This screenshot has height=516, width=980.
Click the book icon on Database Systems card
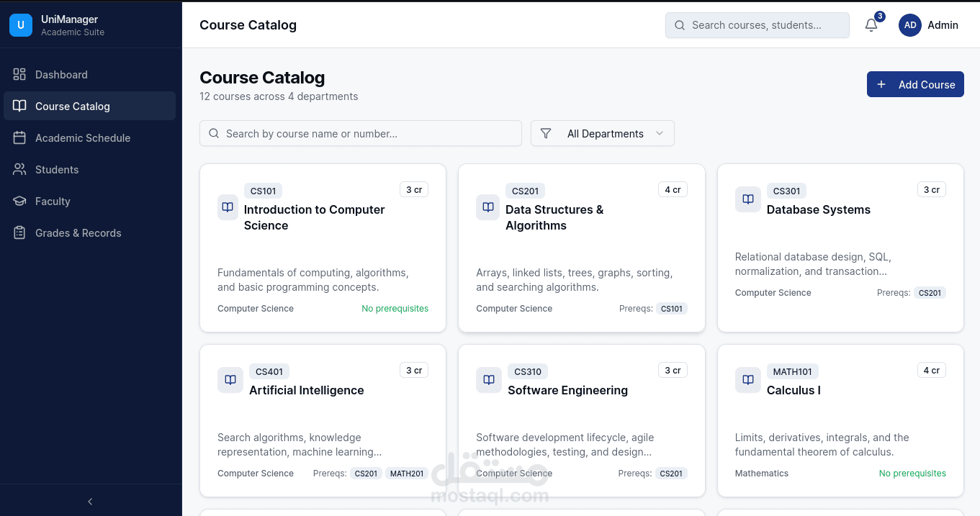pos(747,199)
